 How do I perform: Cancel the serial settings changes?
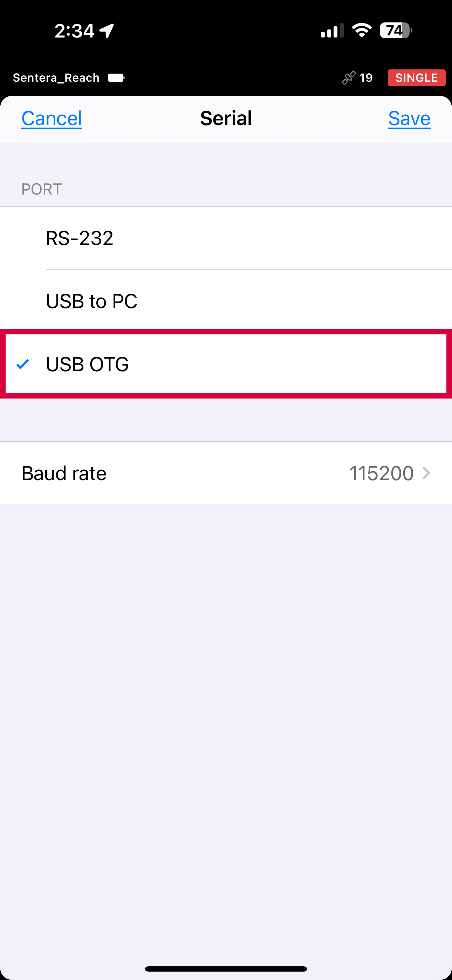52,118
